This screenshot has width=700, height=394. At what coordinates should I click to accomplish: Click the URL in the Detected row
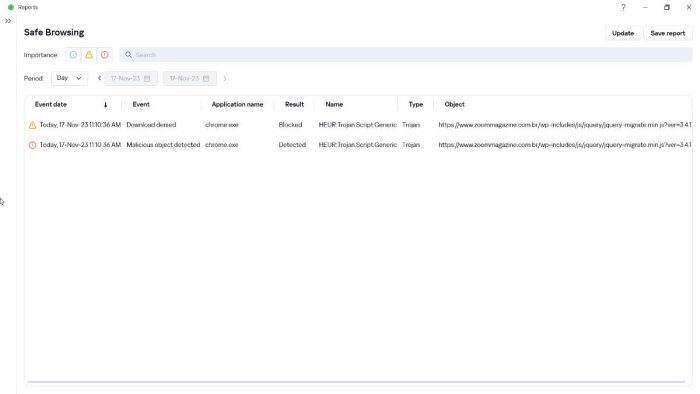pos(565,145)
